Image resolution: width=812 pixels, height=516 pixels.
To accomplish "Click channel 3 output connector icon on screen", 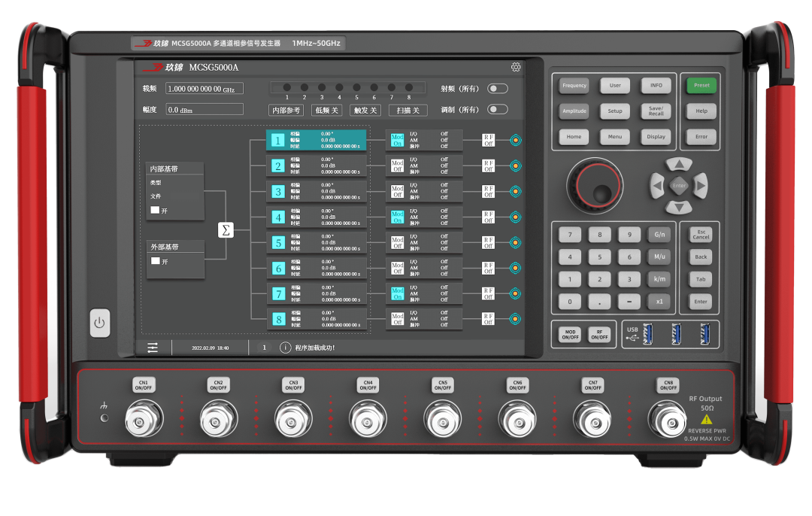I will pos(515,191).
